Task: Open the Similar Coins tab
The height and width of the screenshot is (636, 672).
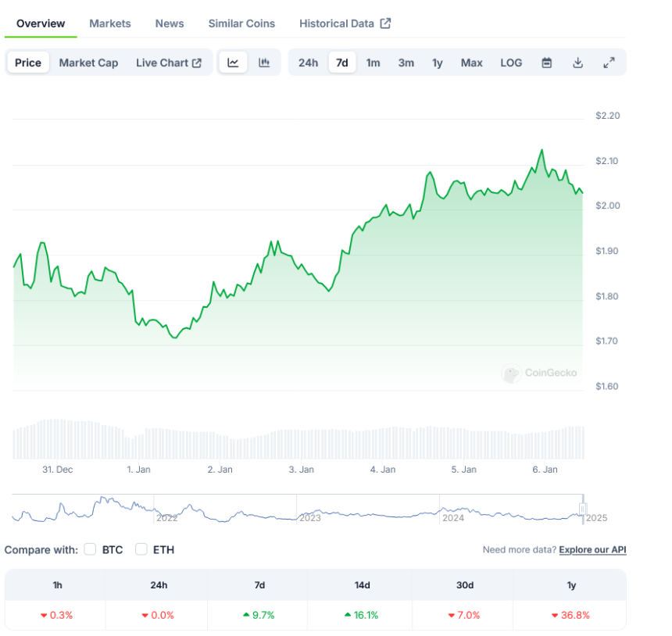Action: 241,23
